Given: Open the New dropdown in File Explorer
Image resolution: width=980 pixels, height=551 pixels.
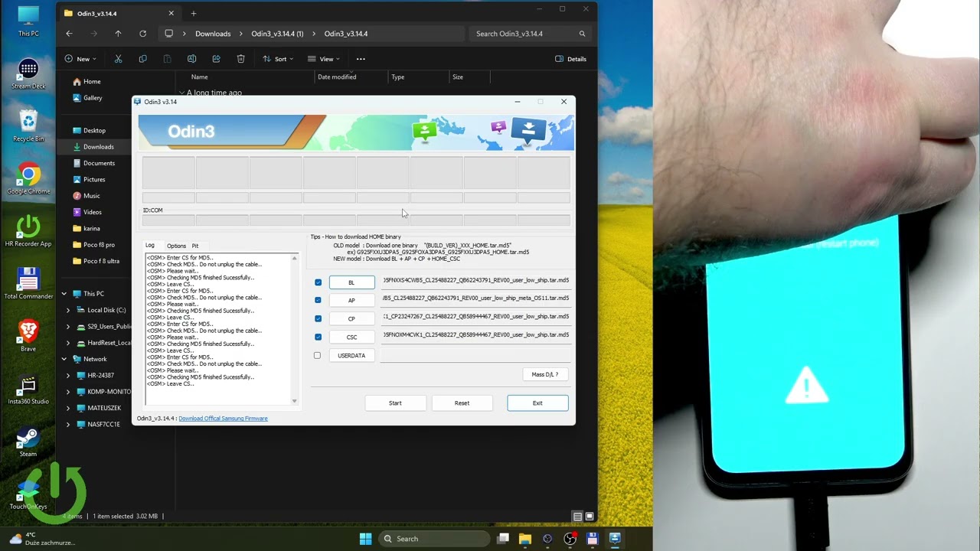Looking at the screenshot, I should [x=79, y=59].
